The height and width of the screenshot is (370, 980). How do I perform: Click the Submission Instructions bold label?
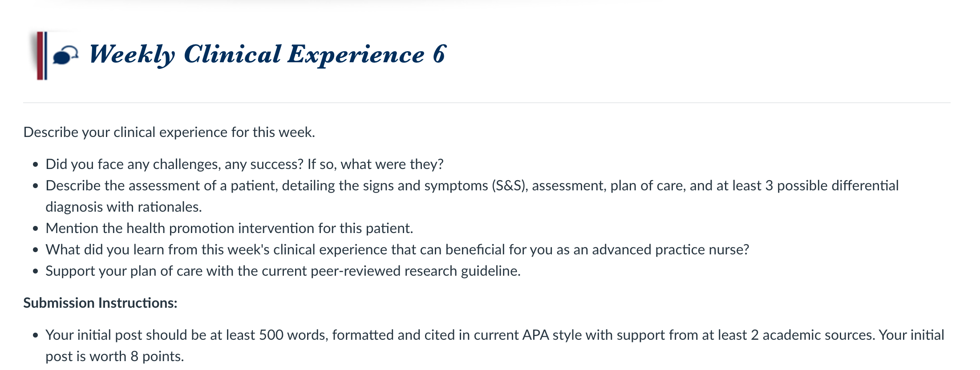pos(100,303)
